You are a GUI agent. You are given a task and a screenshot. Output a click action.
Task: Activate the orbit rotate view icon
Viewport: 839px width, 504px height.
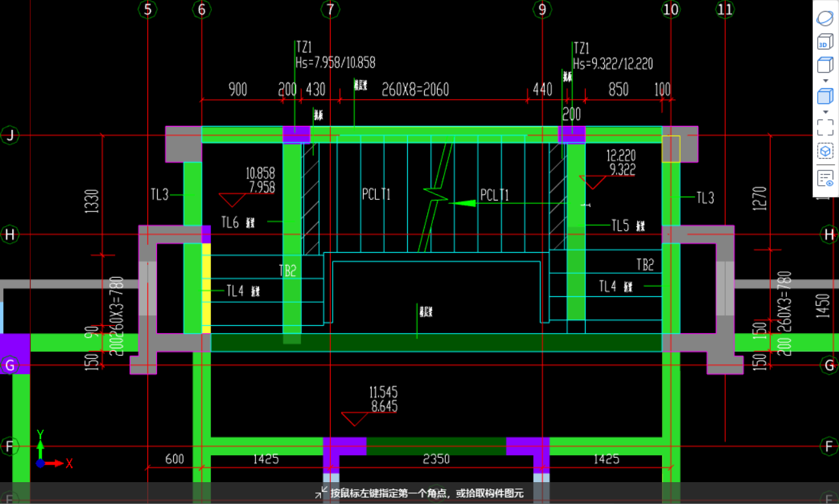click(825, 19)
